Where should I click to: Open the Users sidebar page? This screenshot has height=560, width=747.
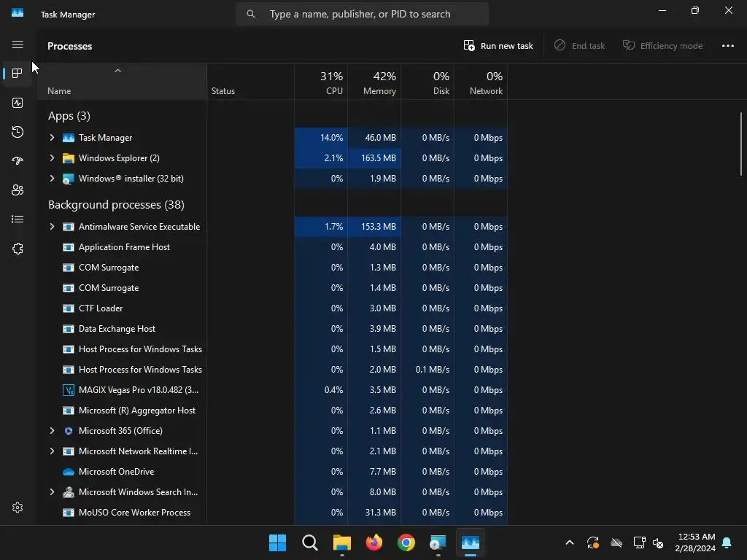click(18, 190)
